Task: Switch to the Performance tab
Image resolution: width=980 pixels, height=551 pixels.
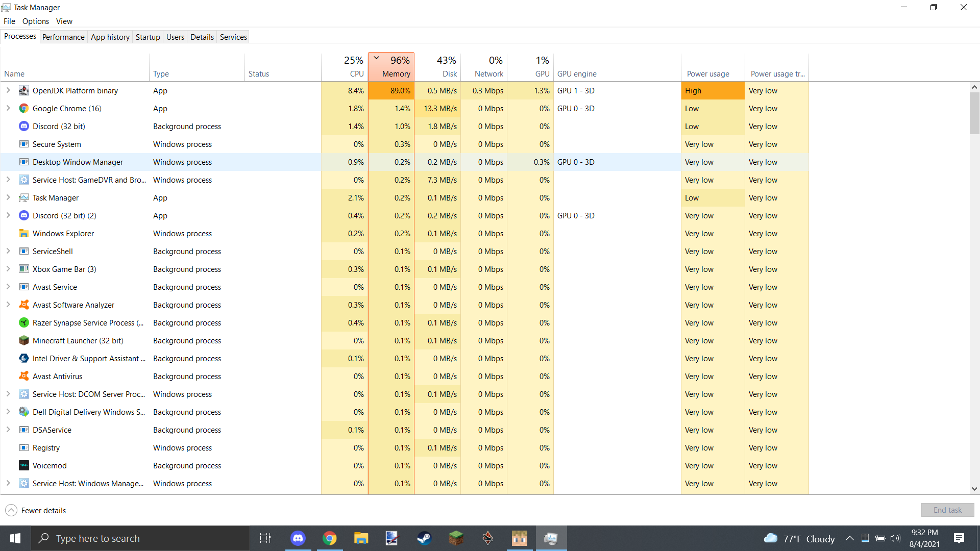Action: point(63,37)
